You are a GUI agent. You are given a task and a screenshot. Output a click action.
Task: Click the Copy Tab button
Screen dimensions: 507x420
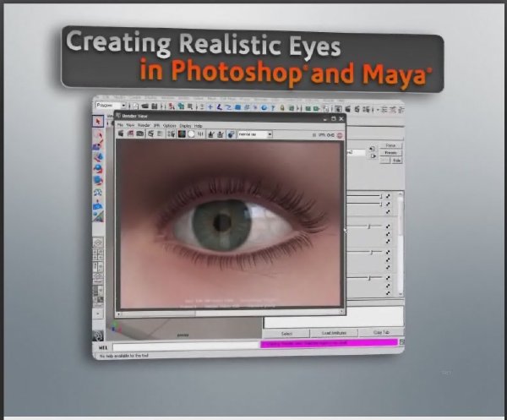[x=381, y=332]
